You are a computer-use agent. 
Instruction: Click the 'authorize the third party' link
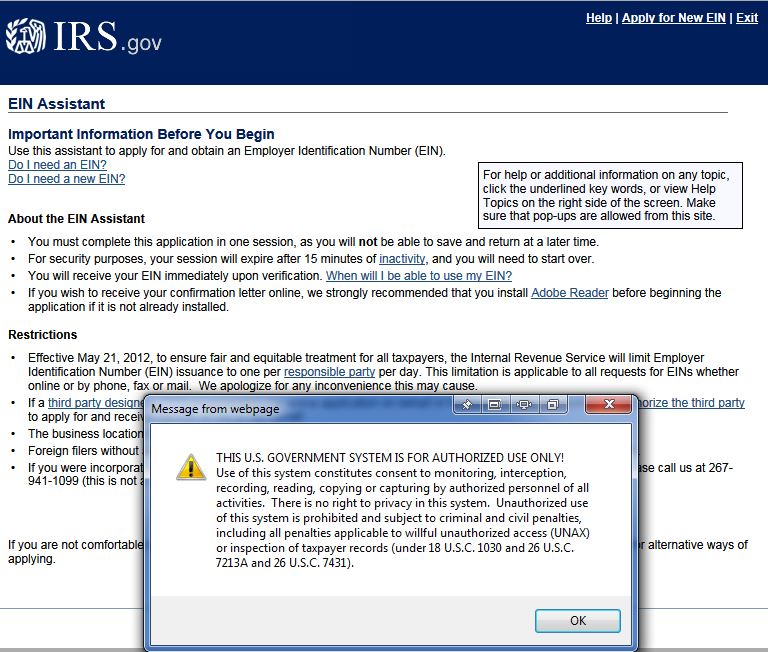click(x=691, y=403)
